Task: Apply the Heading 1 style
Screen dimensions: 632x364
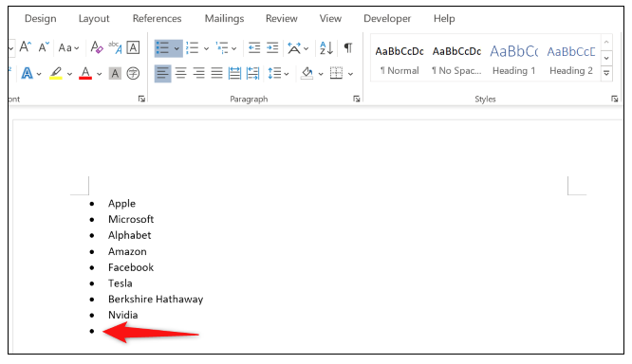Action: pos(514,60)
